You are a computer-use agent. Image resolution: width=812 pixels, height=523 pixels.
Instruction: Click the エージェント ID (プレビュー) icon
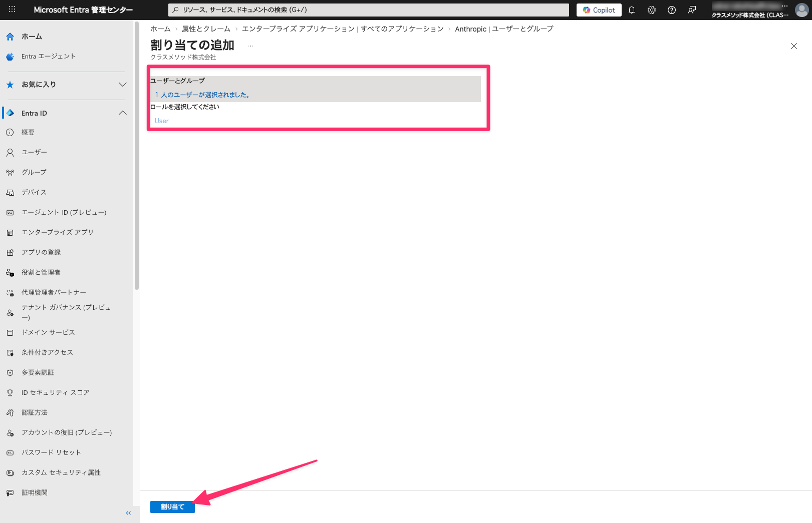click(x=10, y=213)
